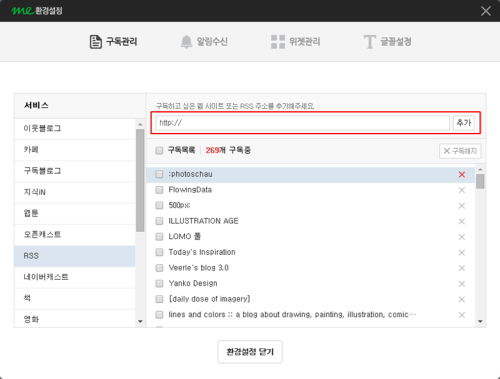
Task: Select 이웃블로그 in the service list
Action: point(75,129)
